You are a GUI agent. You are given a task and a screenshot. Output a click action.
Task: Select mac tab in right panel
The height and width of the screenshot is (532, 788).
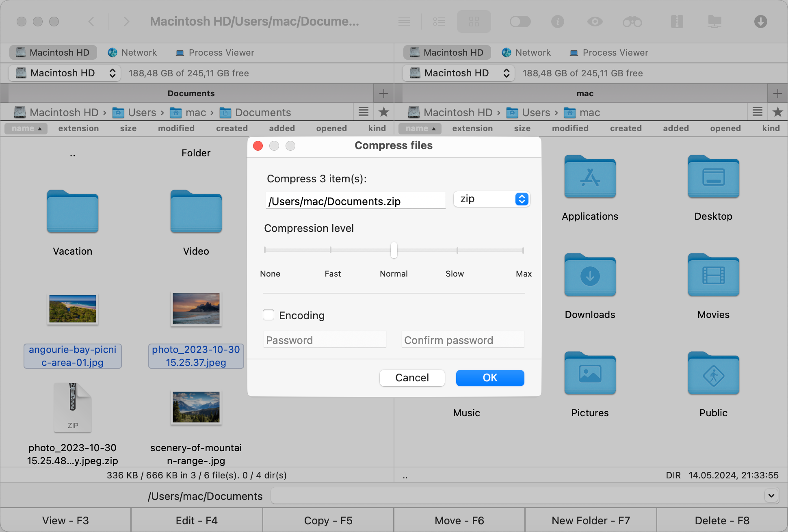click(585, 94)
